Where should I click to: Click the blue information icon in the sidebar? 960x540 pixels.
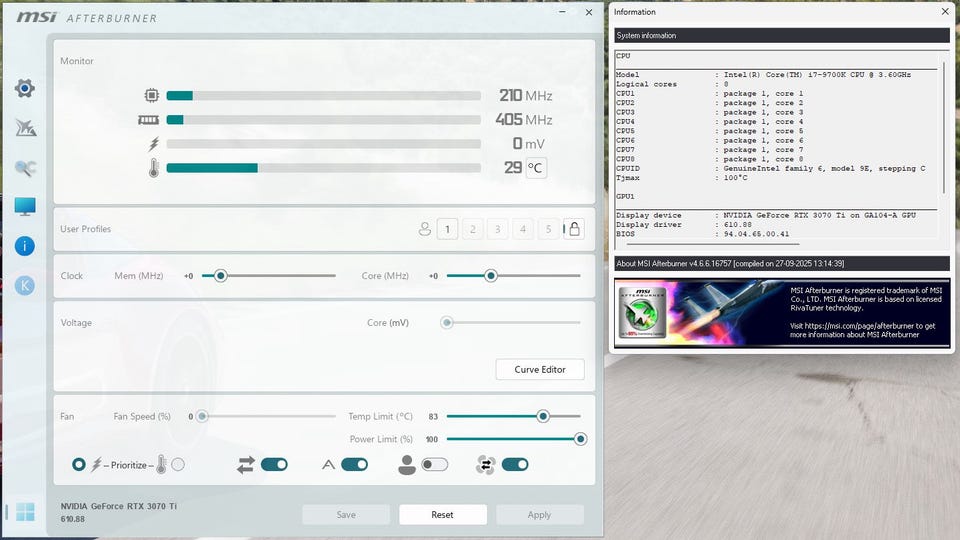click(x=24, y=246)
